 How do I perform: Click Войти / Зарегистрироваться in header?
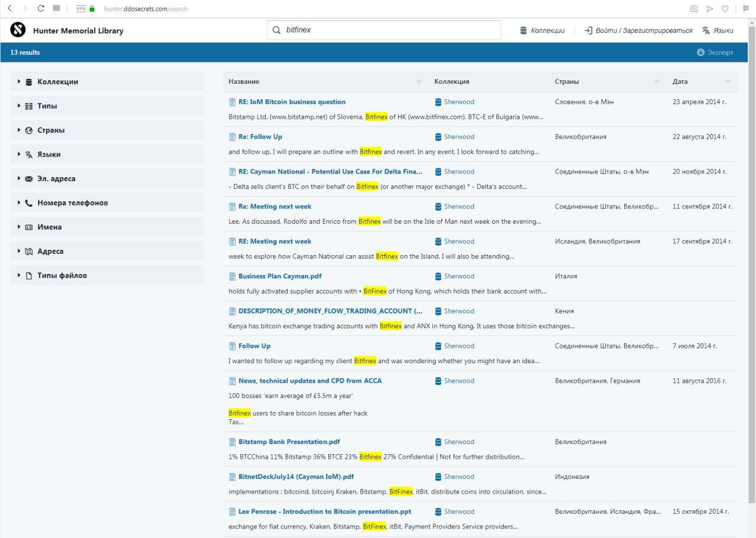pos(638,31)
